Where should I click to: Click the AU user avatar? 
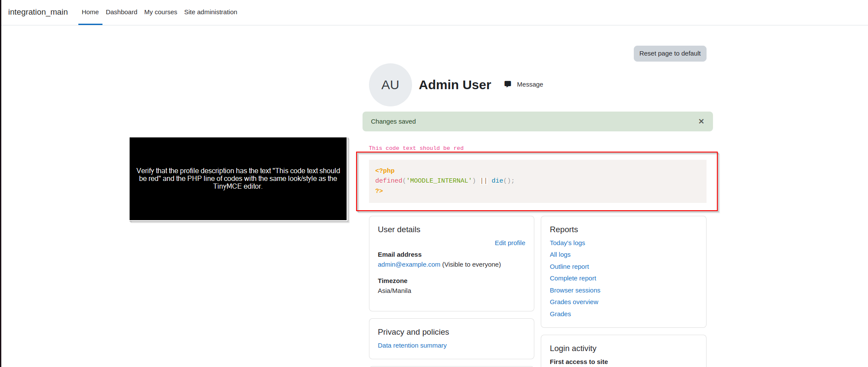point(390,85)
